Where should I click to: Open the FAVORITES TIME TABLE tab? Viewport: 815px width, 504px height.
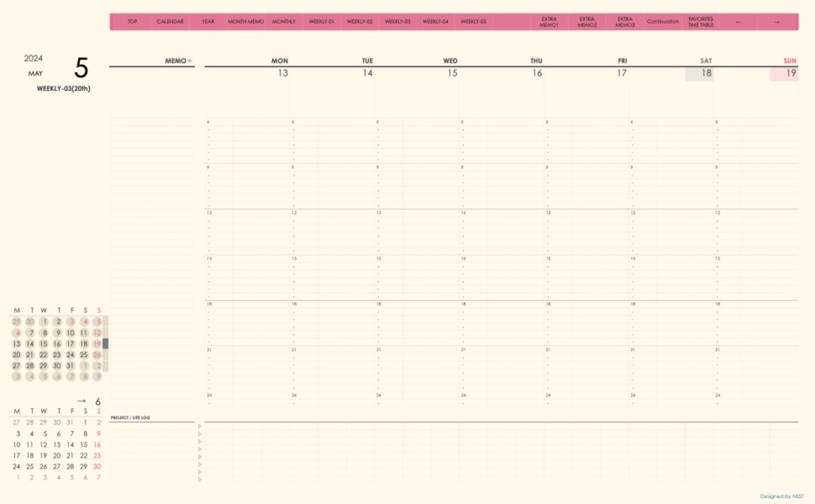pos(701,22)
